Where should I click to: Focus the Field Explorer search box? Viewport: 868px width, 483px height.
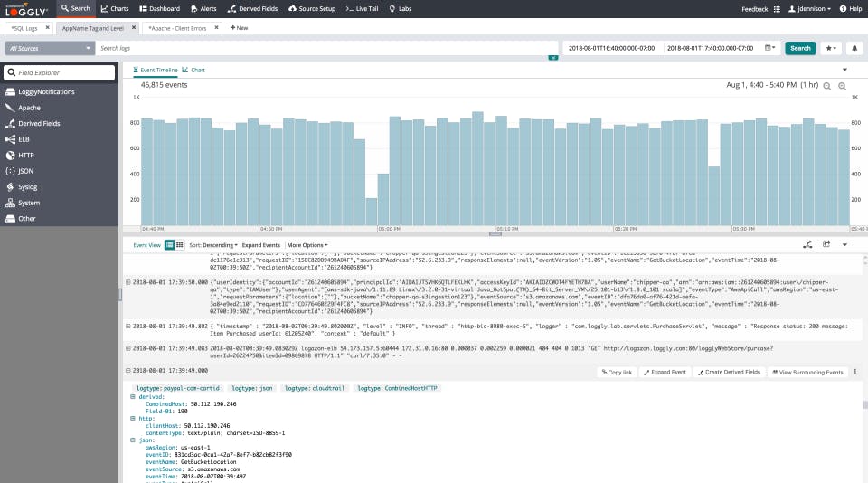pos(60,72)
